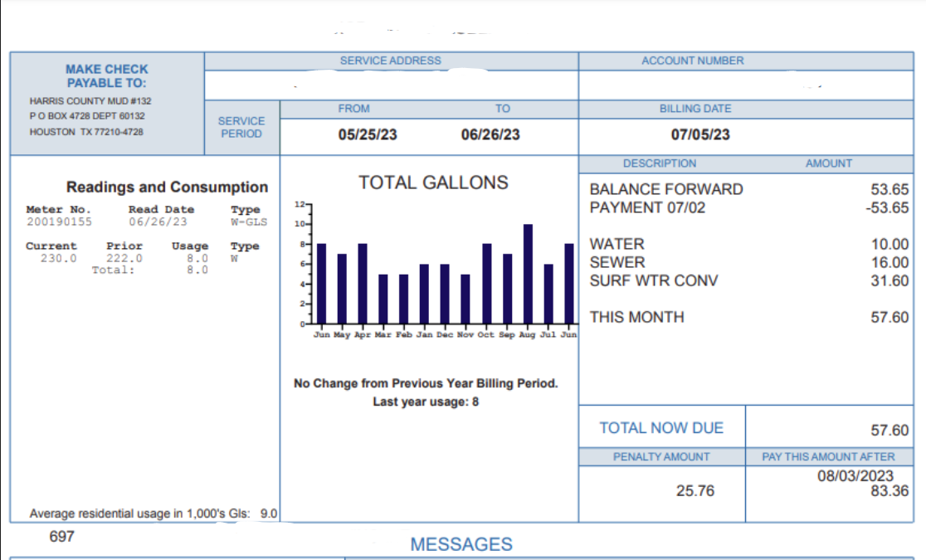Click the ACCOUNT NUMBER header cell
926x560 pixels.
pos(692,61)
